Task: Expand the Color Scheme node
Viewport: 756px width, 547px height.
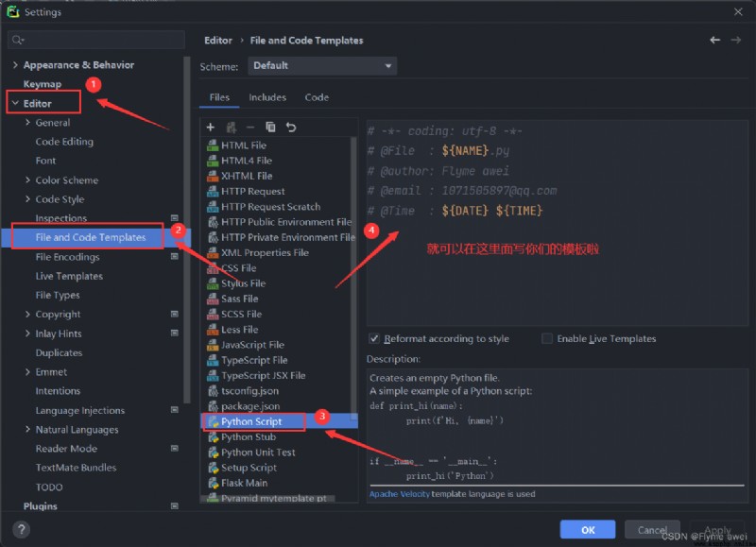Action: click(x=27, y=179)
